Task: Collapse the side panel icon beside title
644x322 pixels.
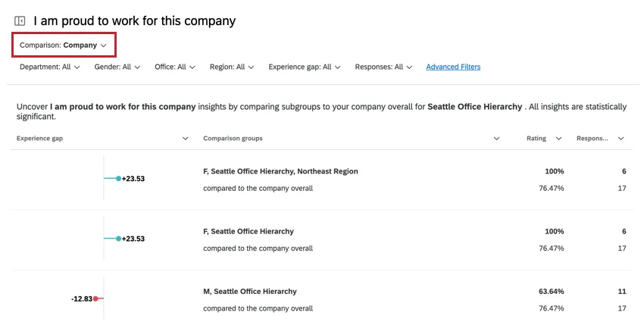Action: tap(20, 21)
